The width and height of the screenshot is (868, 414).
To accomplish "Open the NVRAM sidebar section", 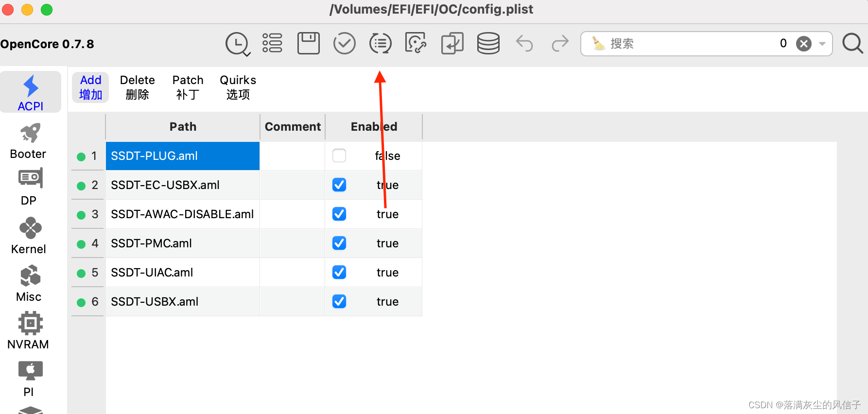I will pos(28,331).
